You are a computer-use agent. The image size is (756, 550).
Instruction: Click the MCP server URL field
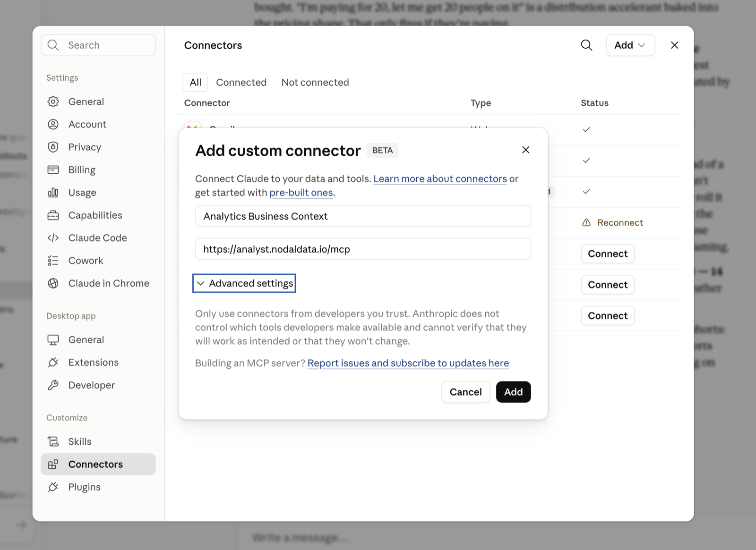click(x=363, y=249)
